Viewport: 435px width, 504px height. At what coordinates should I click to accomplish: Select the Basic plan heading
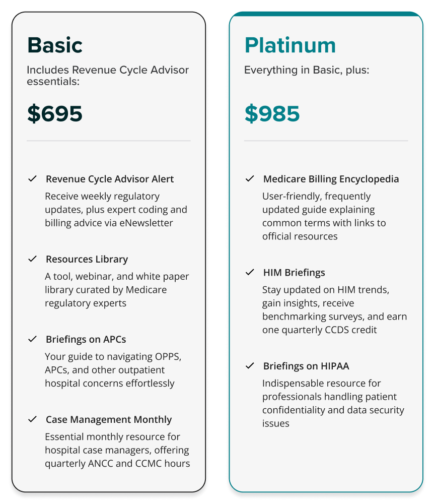pos(55,45)
